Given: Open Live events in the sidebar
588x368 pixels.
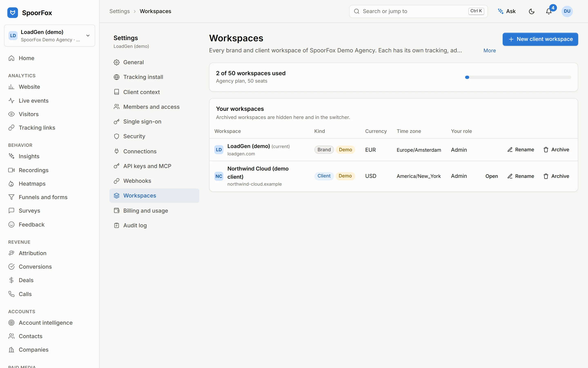Looking at the screenshot, I should click(x=50, y=101).
